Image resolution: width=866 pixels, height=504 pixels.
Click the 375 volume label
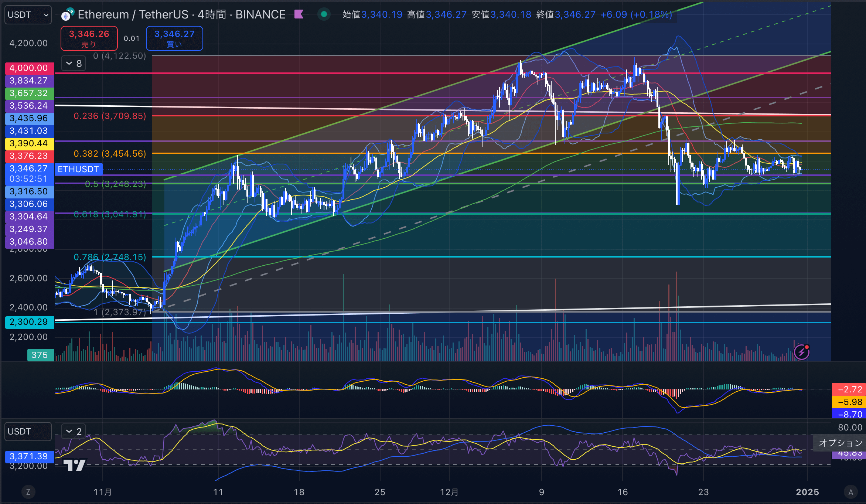[40, 355]
